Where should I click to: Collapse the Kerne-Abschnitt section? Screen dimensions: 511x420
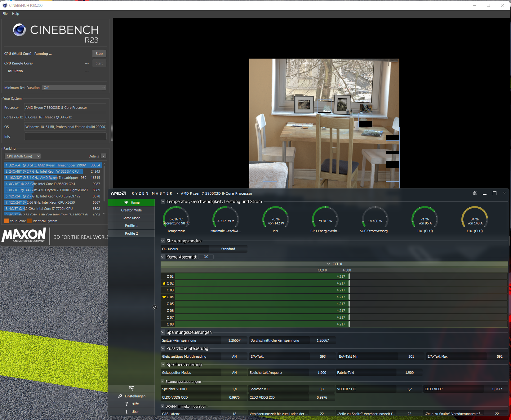[163, 257]
